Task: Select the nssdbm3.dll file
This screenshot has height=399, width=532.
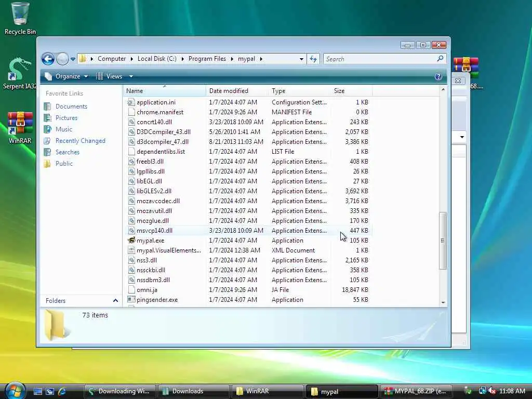Action: pyautogui.click(x=153, y=280)
